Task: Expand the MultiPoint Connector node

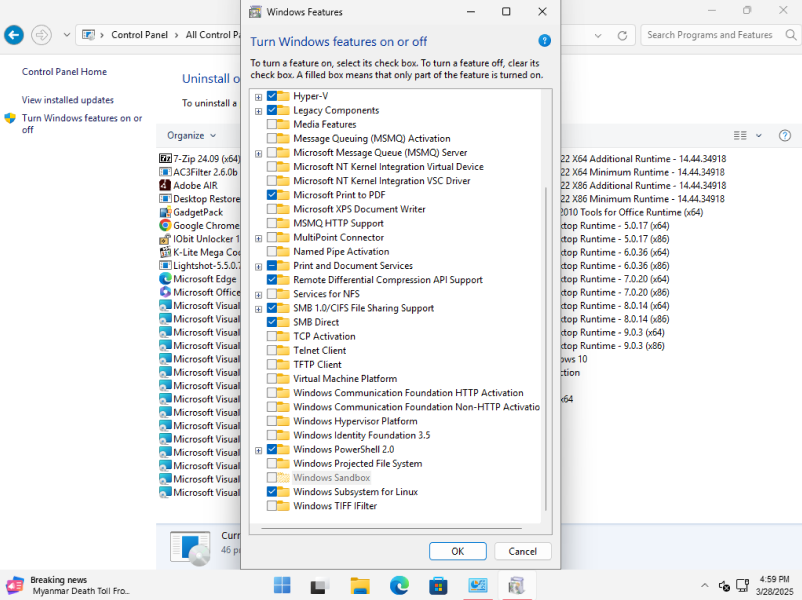Action: [x=258, y=238]
